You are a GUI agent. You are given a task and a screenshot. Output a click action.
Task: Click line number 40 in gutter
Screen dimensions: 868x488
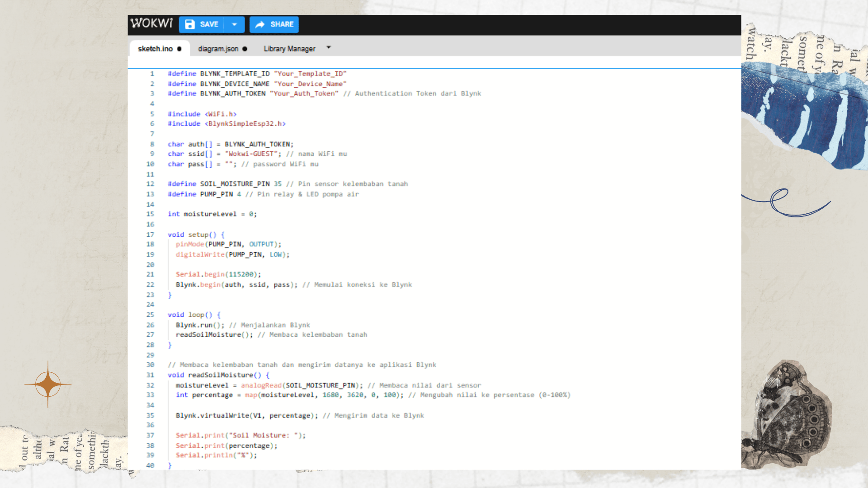pos(150,466)
